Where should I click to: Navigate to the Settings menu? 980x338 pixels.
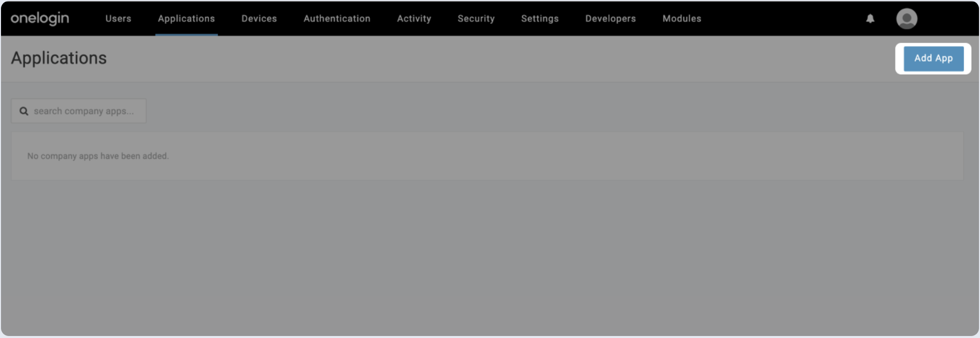click(x=540, y=19)
